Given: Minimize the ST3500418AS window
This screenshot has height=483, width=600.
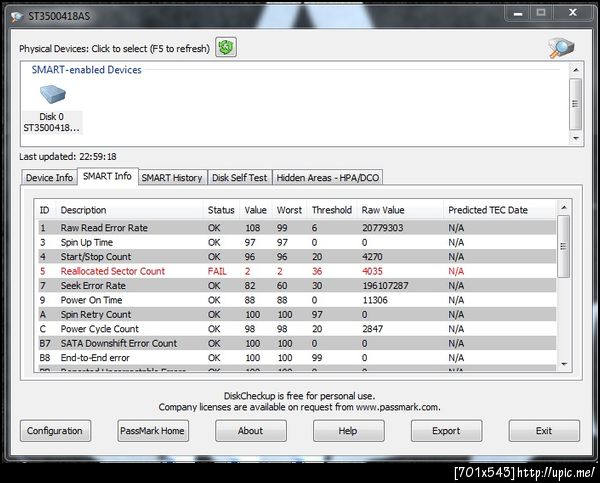Looking at the screenshot, I should click(518, 13).
